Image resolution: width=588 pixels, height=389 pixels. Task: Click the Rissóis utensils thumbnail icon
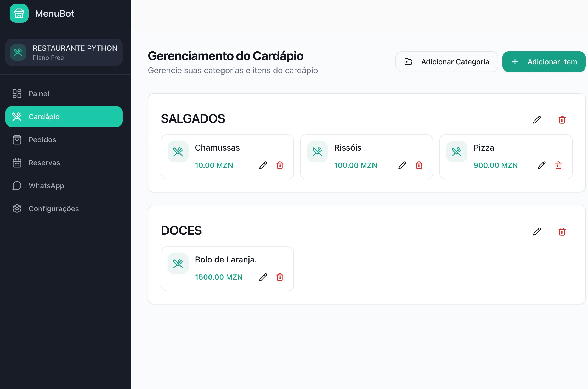pos(318,152)
